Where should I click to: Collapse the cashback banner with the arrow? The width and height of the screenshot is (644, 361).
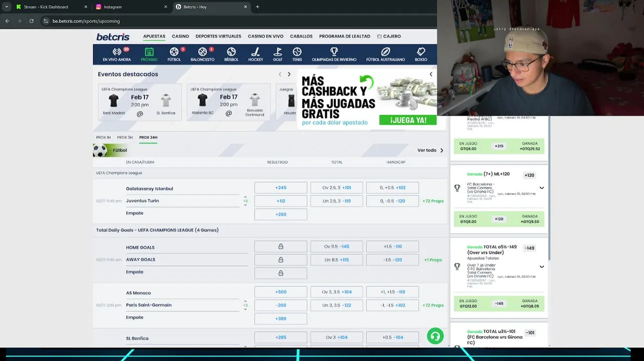[x=431, y=74]
